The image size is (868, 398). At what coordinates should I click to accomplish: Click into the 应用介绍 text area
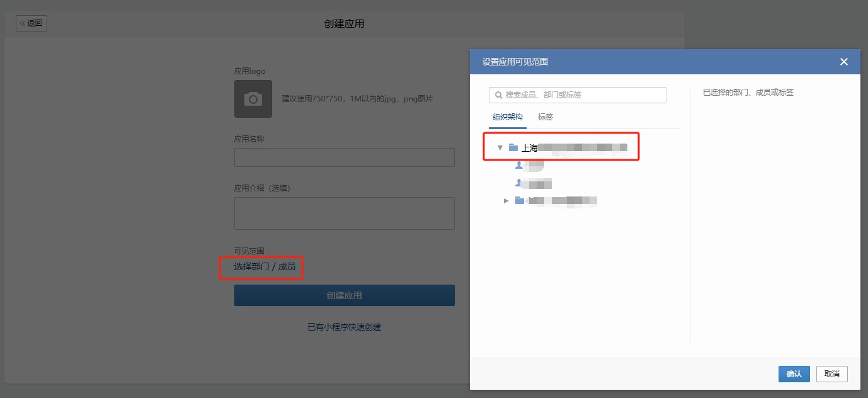pyautogui.click(x=344, y=213)
